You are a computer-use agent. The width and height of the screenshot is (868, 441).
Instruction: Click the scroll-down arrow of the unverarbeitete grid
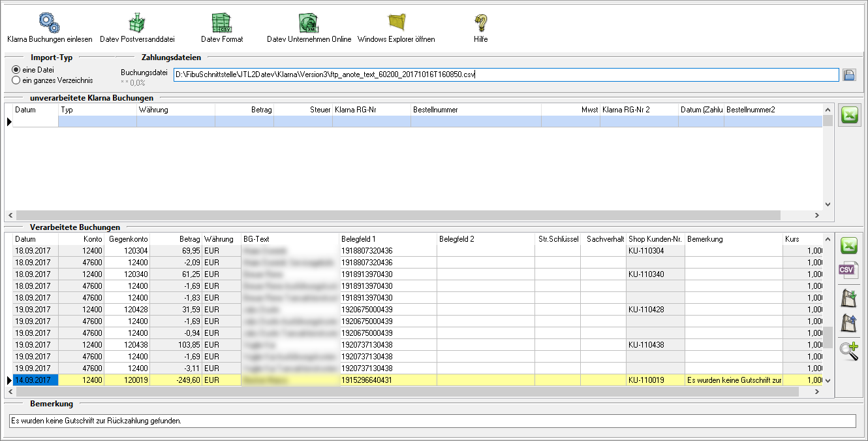tap(828, 204)
